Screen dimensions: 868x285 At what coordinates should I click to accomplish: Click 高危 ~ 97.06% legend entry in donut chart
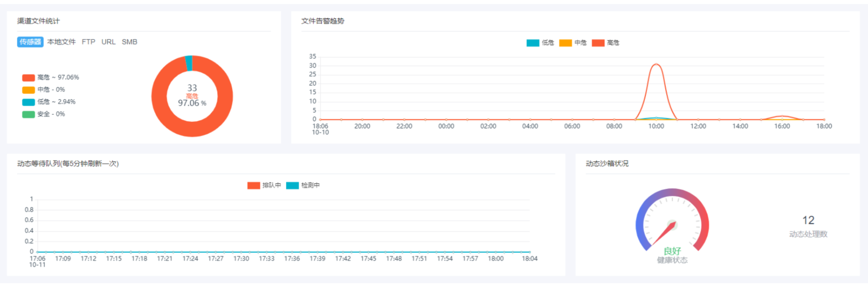[50, 78]
